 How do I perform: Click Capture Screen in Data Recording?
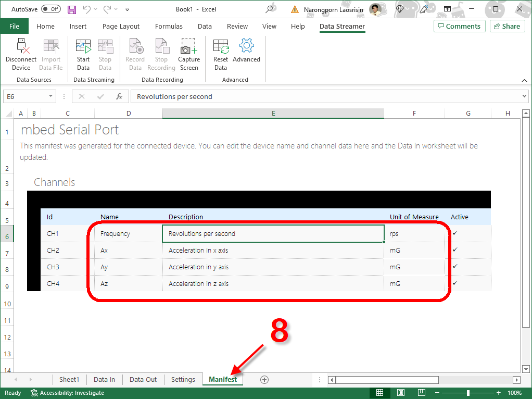pos(189,54)
